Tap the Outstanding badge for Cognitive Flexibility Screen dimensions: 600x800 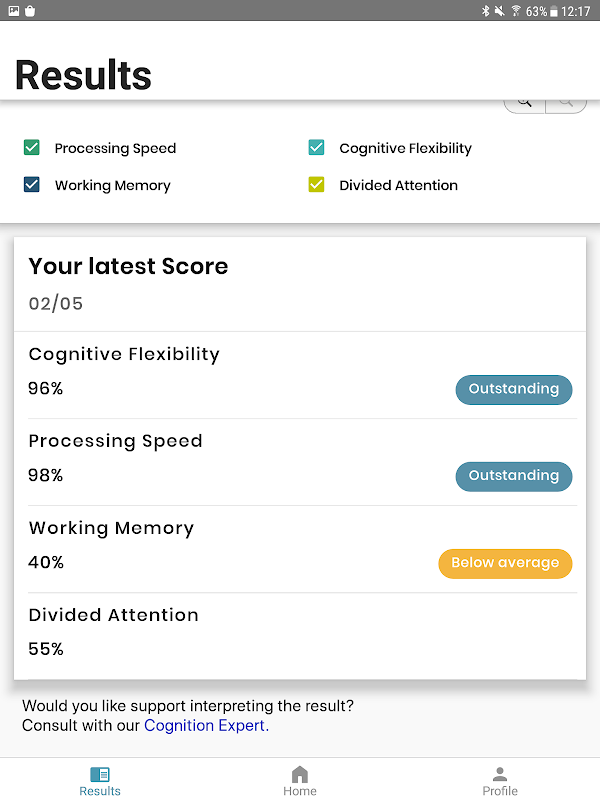[514, 389]
